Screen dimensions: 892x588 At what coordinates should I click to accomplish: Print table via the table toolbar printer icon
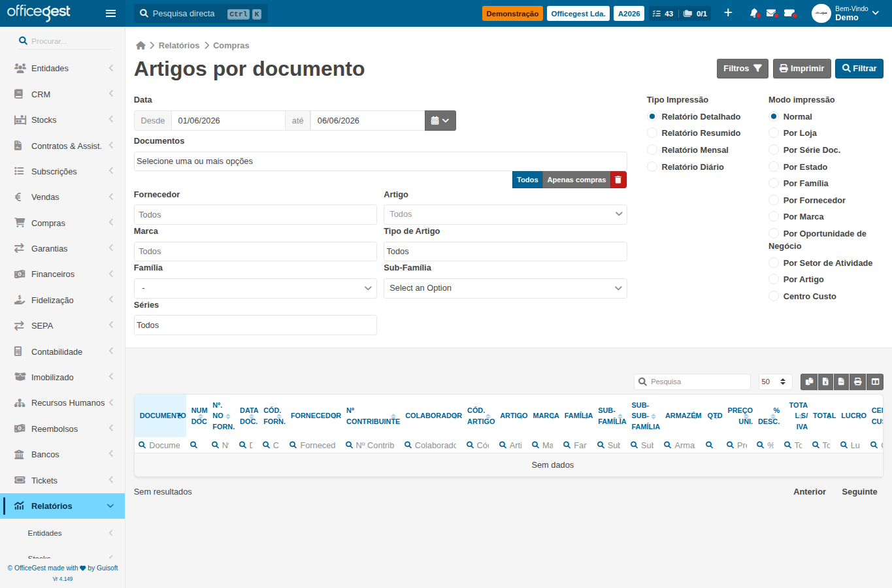point(858,382)
